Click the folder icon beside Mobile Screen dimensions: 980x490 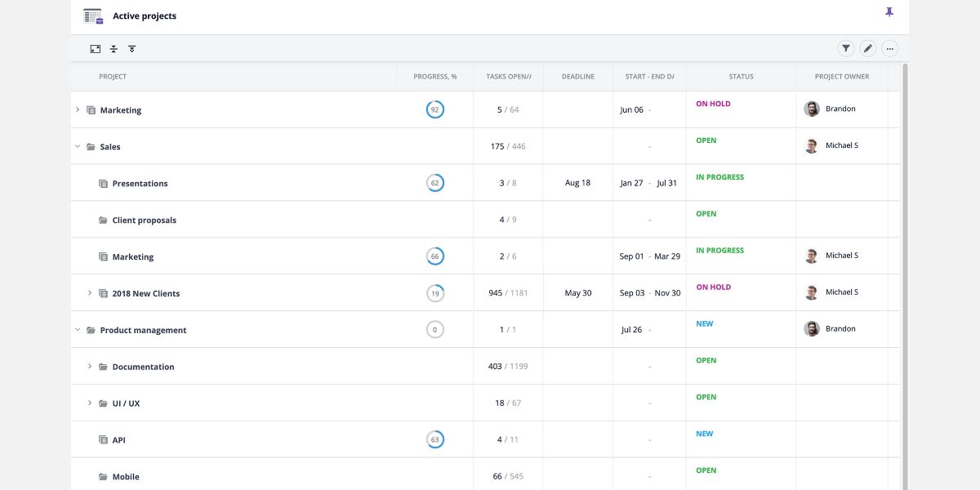point(101,476)
